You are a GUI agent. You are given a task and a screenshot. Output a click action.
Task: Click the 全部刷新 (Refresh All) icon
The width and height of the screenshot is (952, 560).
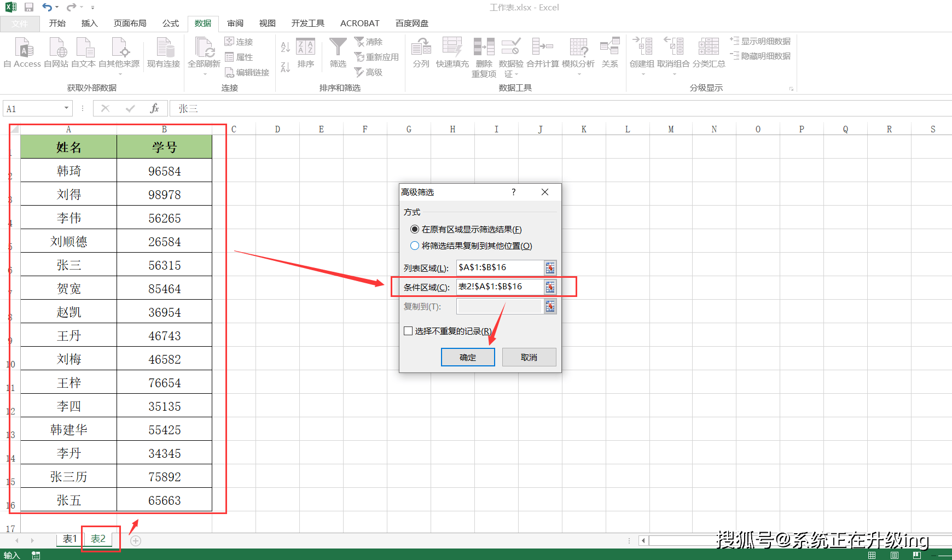point(204,48)
